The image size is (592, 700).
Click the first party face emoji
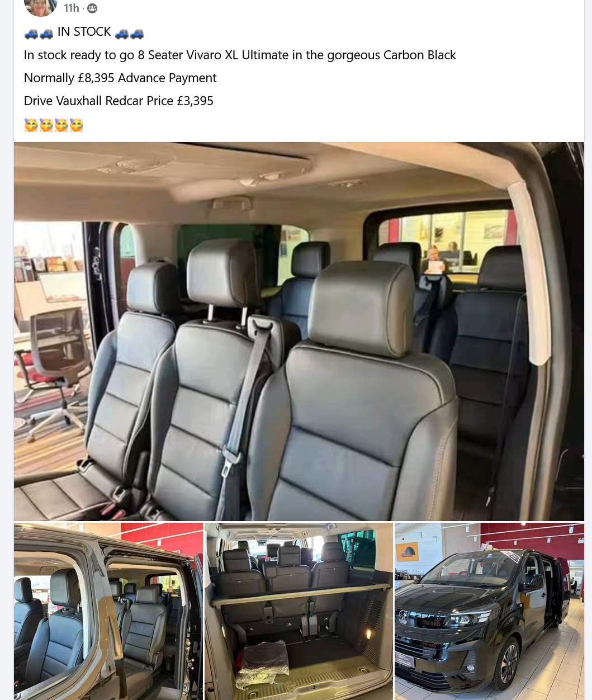click(31, 125)
